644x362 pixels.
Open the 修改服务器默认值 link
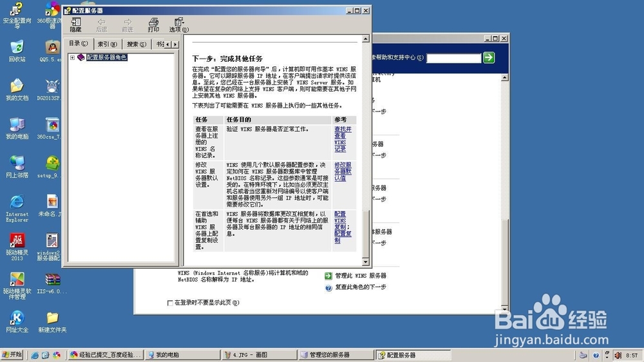(343, 171)
